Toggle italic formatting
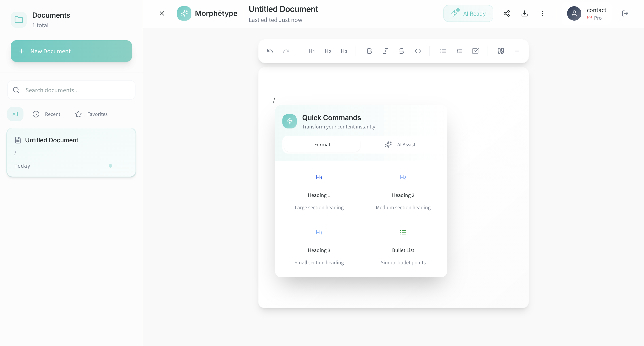 click(x=385, y=51)
